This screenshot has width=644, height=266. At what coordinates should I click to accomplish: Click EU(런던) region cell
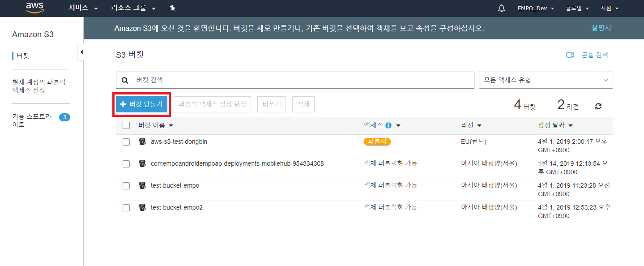pos(474,142)
